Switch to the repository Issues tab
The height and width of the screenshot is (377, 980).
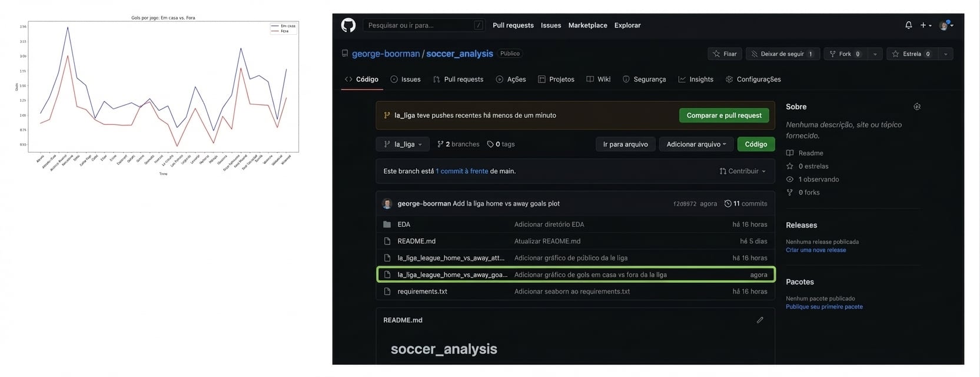[x=406, y=79]
